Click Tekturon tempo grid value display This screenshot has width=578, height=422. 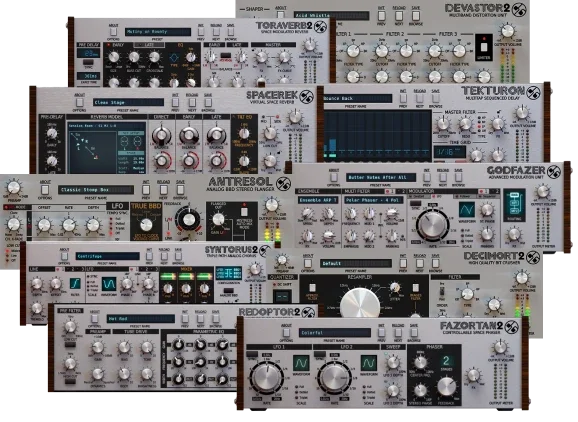pos(449,152)
